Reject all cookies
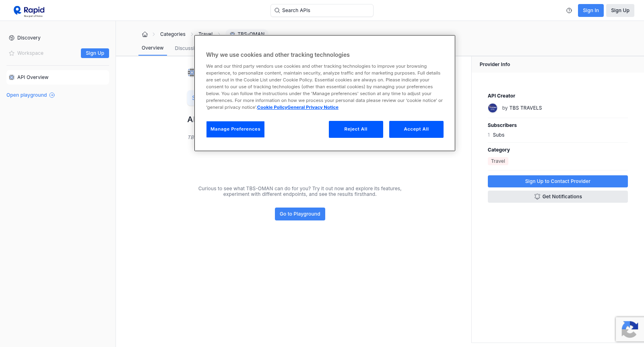This screenshot has height=347, width=644. coord(356,129)
